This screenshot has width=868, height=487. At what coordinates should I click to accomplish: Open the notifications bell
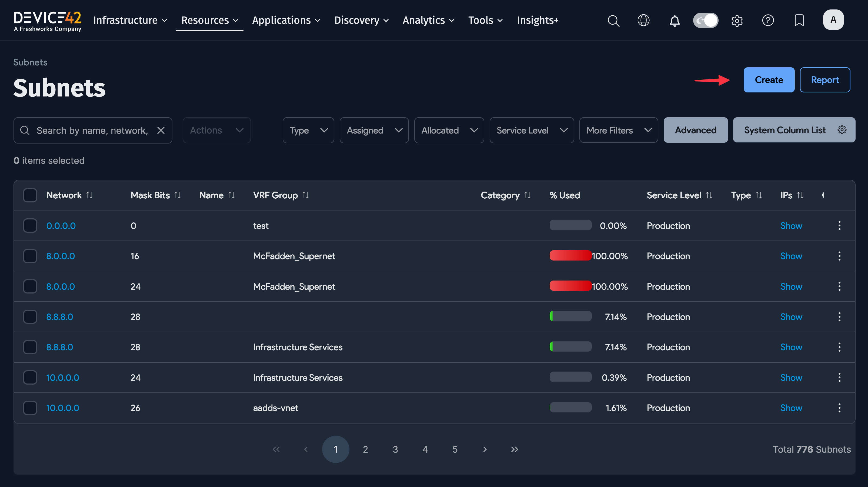(x=675, y=21)
